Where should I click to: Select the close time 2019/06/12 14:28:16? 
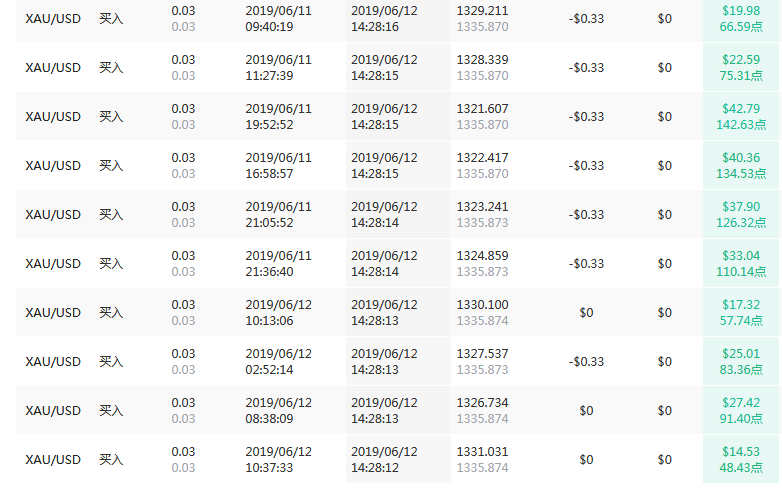tap(384, 18)
